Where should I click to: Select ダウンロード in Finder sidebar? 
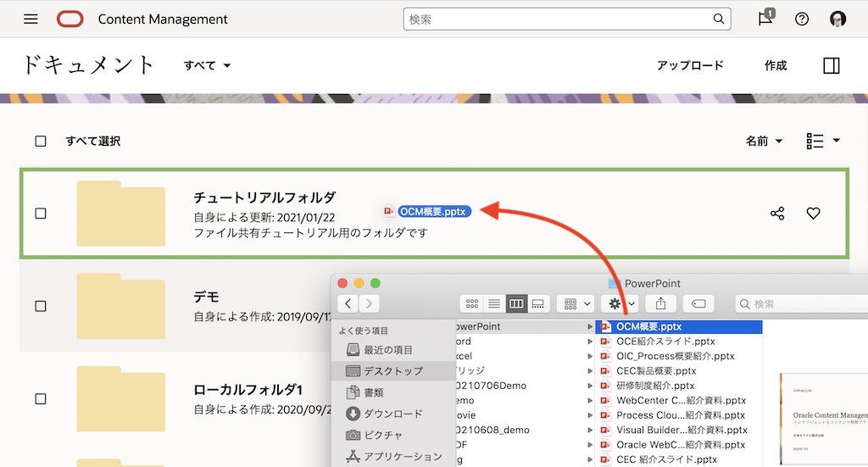pos(392,414)
